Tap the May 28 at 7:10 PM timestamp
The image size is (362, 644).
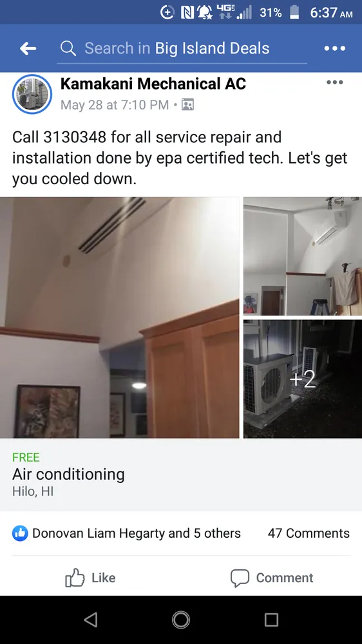point(115,105)
